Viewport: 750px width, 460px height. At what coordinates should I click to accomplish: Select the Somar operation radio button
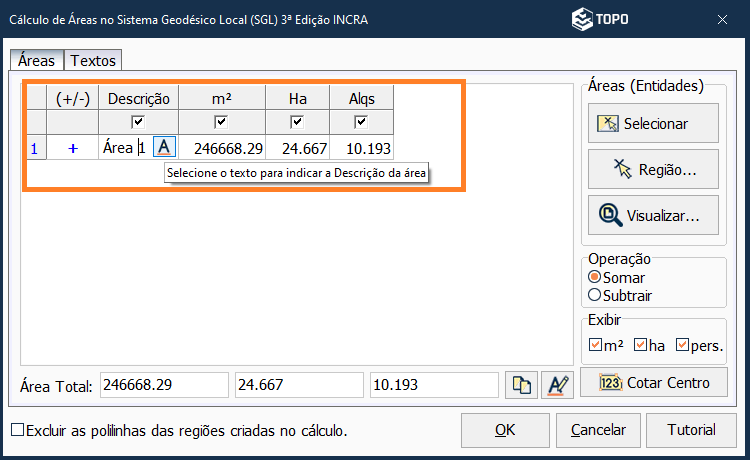pyautogui.click(x=595, y=277)
